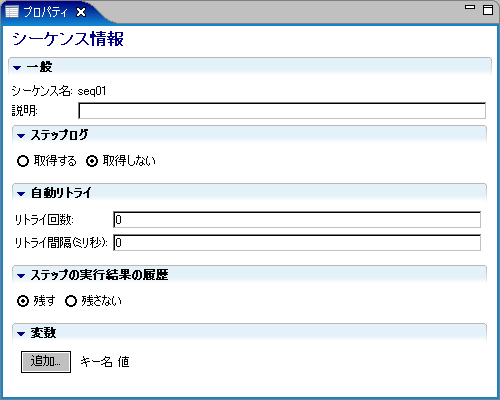500x400 pixels.
Task: Click the リトライ回数: label
Action: tap(44, 220)
